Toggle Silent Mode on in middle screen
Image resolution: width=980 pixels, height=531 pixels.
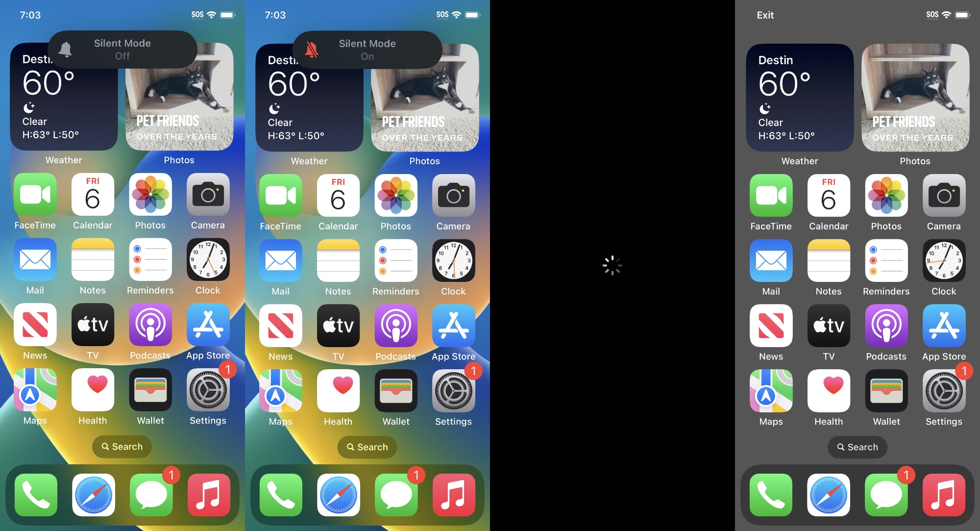pyautogui.click(x=367, y=50)
